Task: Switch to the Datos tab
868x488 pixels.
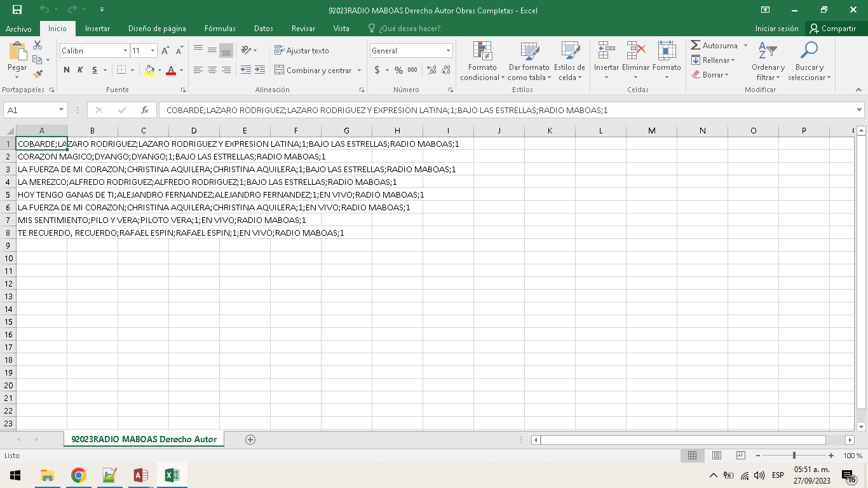Action: [263, 29]
